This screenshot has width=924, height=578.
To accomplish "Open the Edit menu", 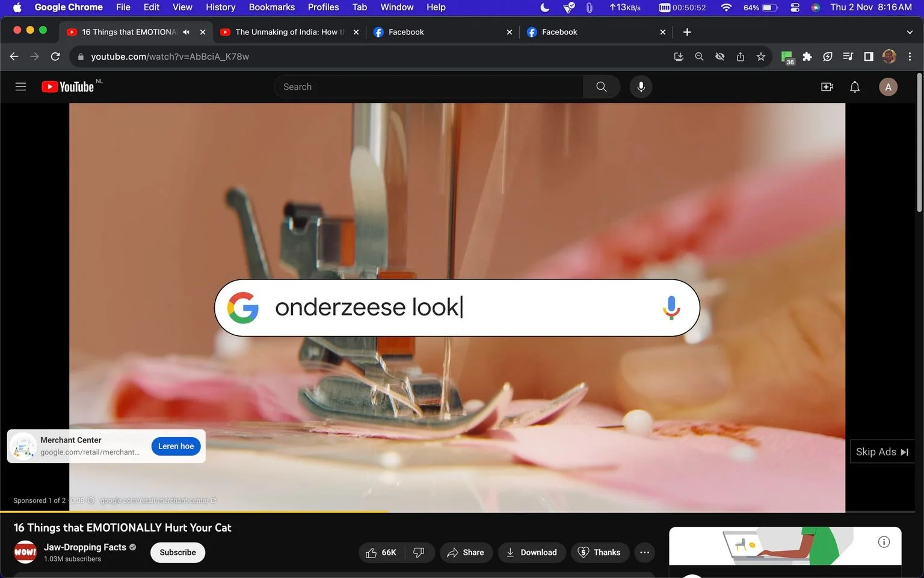I will [152, 7].
